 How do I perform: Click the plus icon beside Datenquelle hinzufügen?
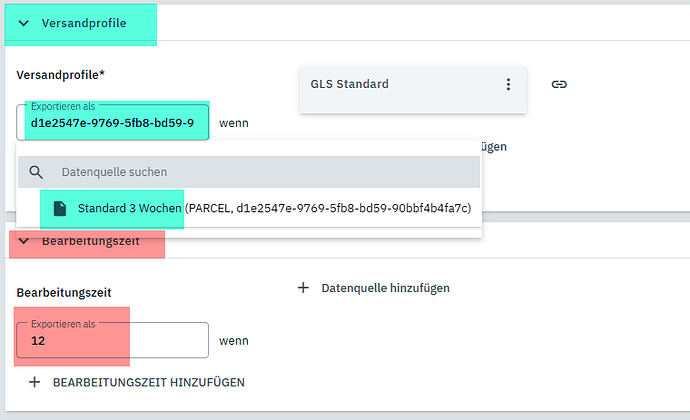coord(303,288)
